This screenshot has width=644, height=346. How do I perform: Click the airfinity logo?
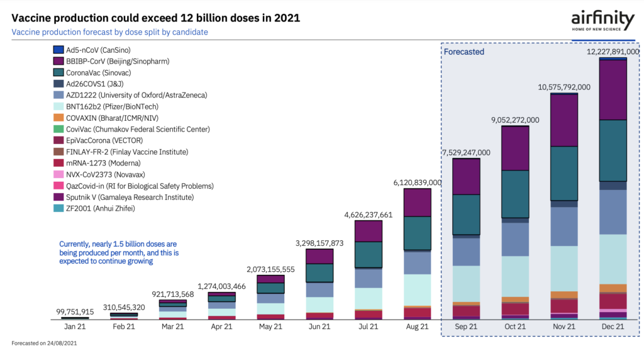(x=603, y=21)
